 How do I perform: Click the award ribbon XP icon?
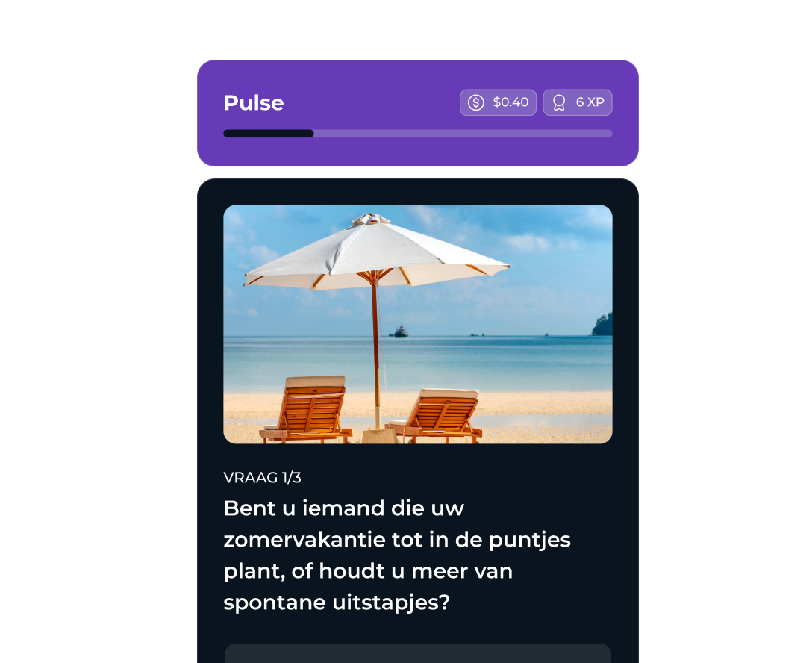pos(559,102)
